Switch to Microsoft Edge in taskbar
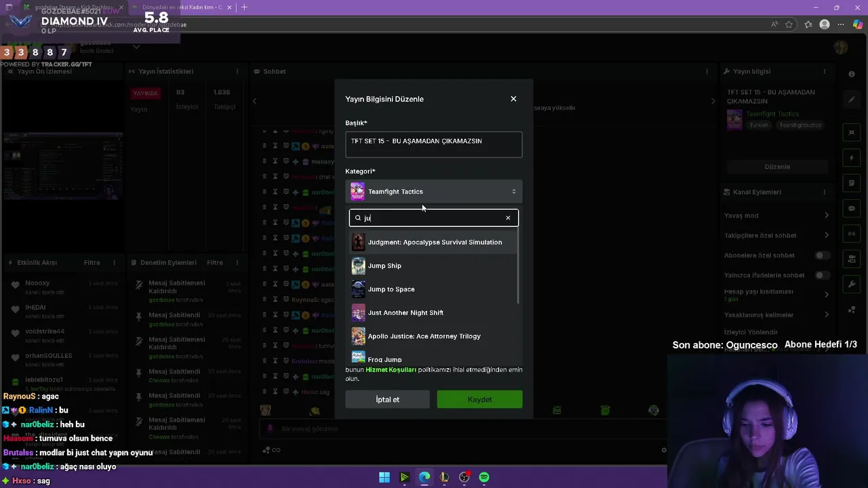The width and height of the screenshot is (868, 488). coord(425,477)
